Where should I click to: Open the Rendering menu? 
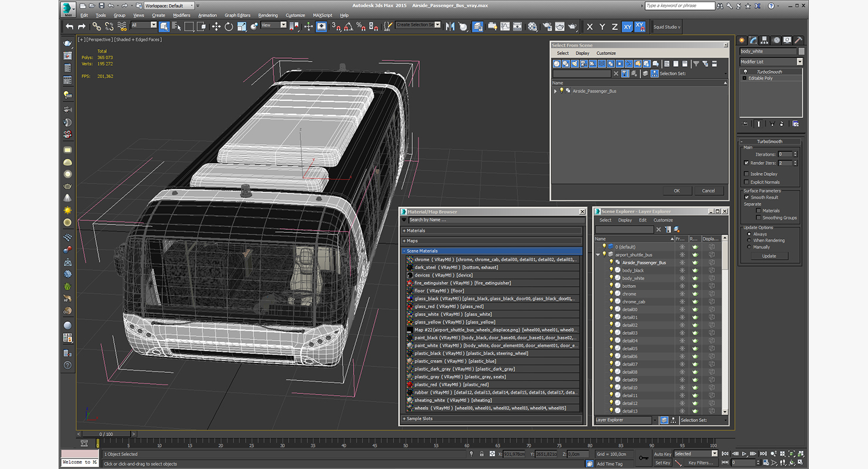[268, 15]
